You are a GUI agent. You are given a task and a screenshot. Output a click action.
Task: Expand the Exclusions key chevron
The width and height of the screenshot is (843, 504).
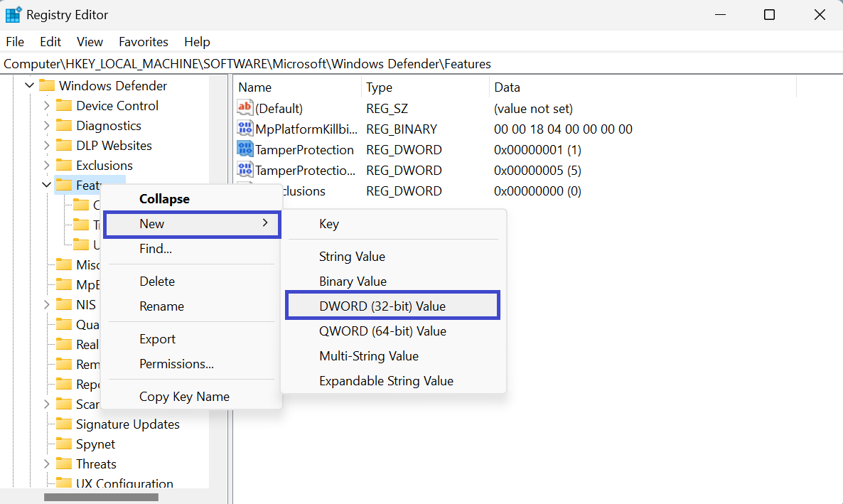(x=47, y=166)
